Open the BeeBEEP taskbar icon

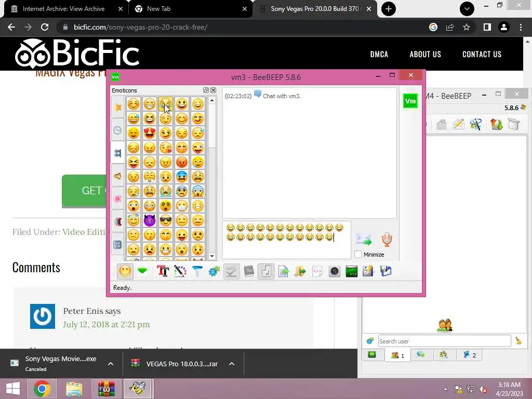tap(138, 389)
